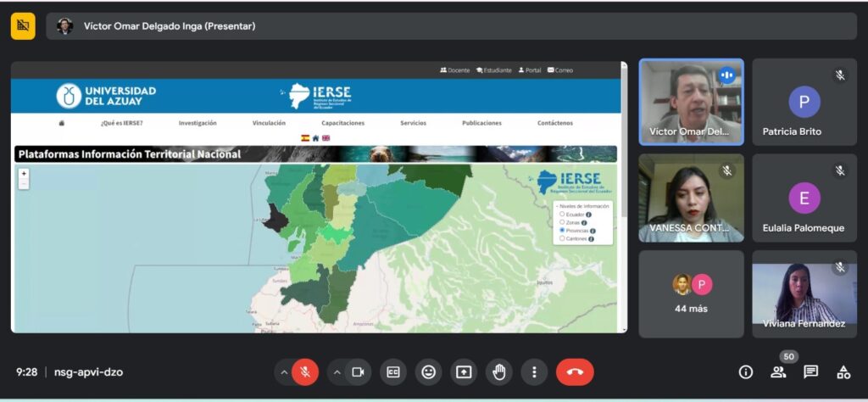Viewport: 868px width, 402px height.
Task: Select Eulalia Palomeque's participant tile
Action: click(x=804, y=198)
